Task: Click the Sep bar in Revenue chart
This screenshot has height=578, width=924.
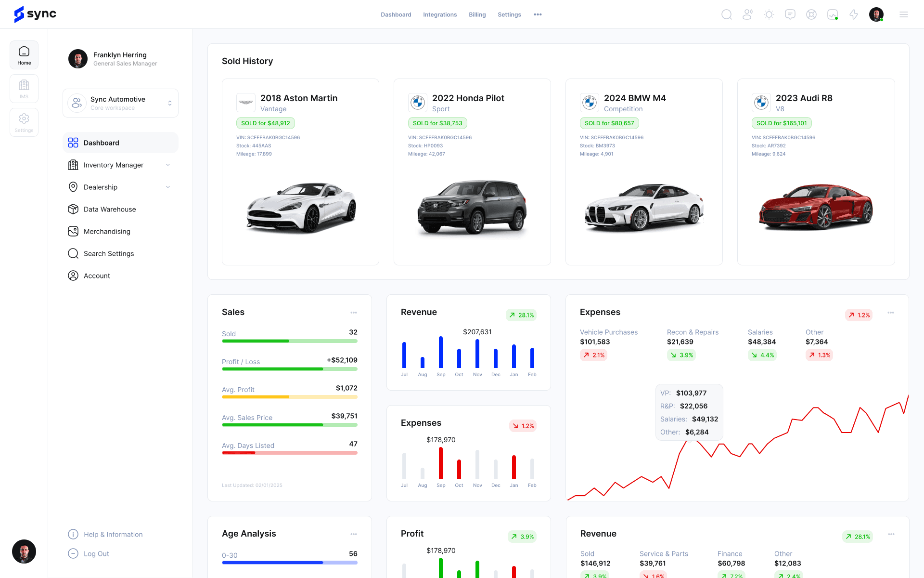Action: point(441,352)
